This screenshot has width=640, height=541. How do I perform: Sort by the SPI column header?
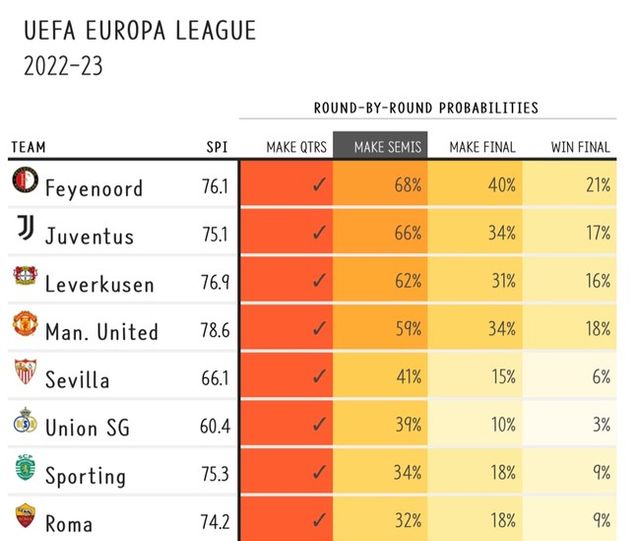[217, 147]
